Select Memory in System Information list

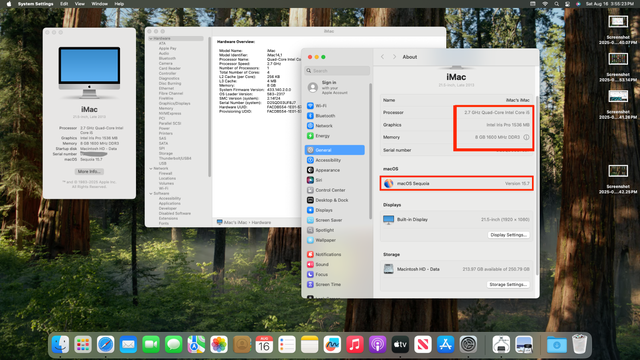[166, 109]
